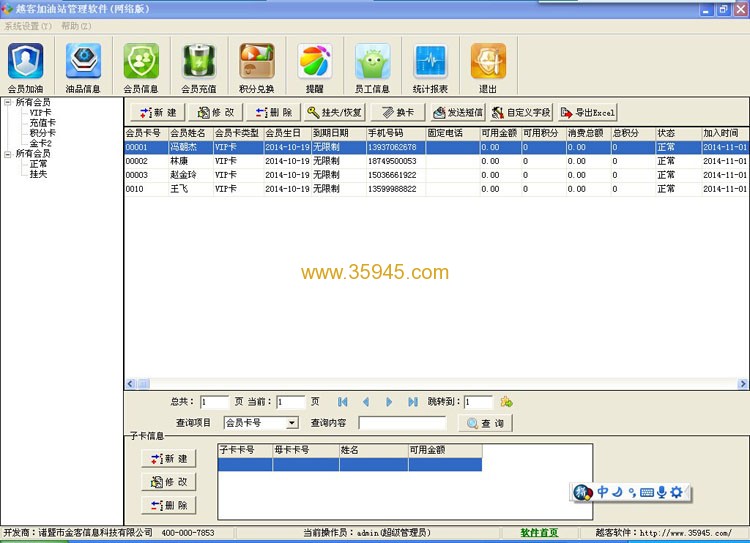Viewport: 750px width, 543px height.
Task: Click the 当前 page number field
Action: [290, 402]
